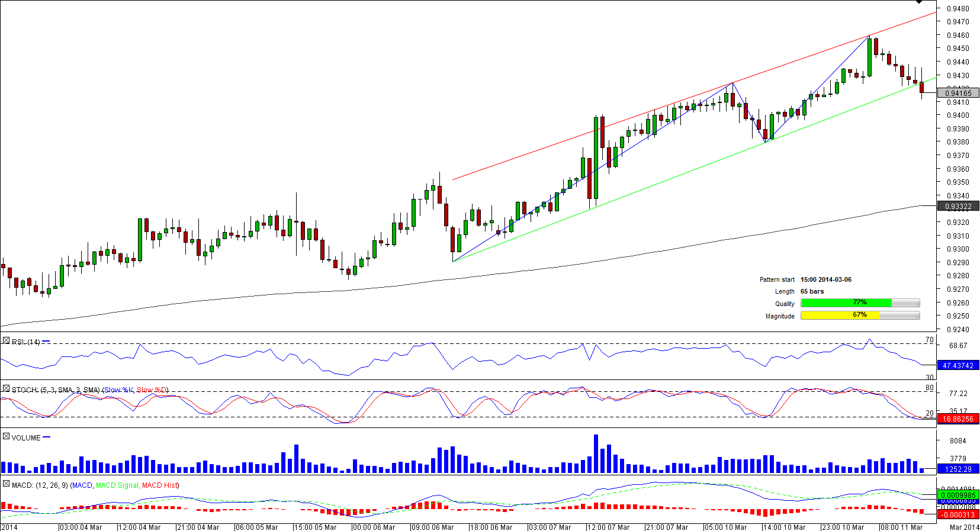Click the box icon beside RSI (14)
The width and height of the screenshot is (980, 531).
click(x=6, y=341)
